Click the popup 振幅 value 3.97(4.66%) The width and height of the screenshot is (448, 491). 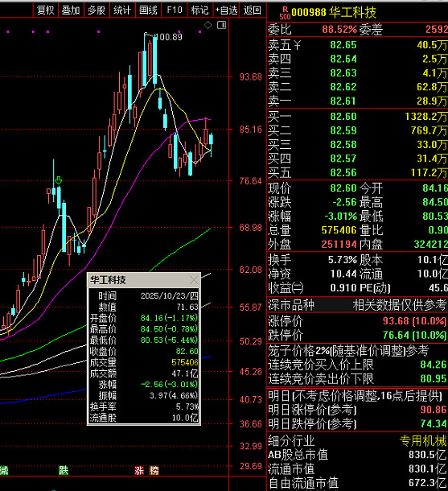(x=174, y=396)
